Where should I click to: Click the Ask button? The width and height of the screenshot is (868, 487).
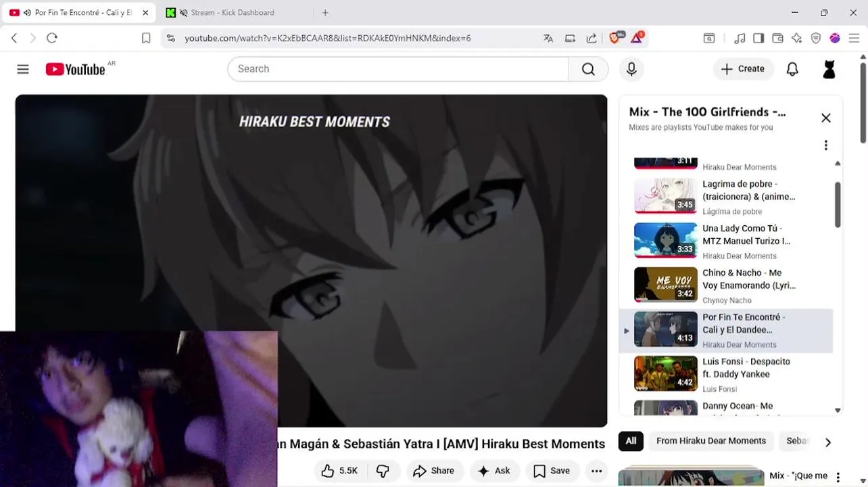[493, 471]
